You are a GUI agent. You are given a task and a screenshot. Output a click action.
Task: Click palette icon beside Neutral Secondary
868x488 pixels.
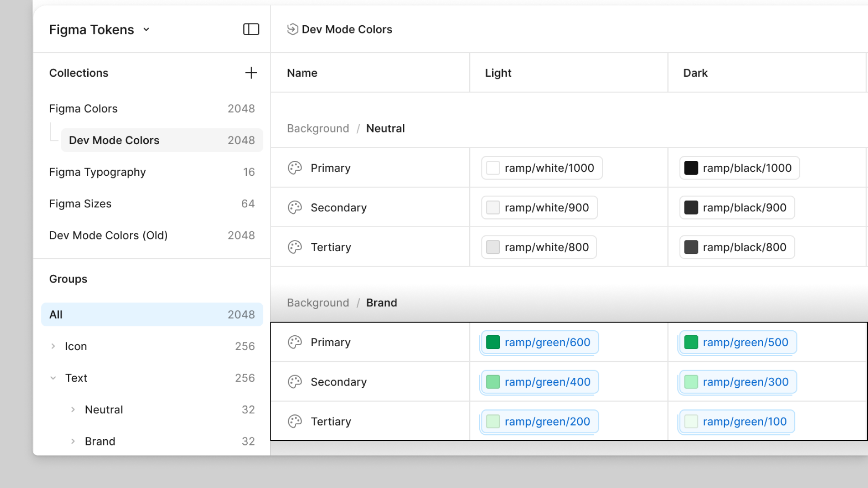(295, 207)
